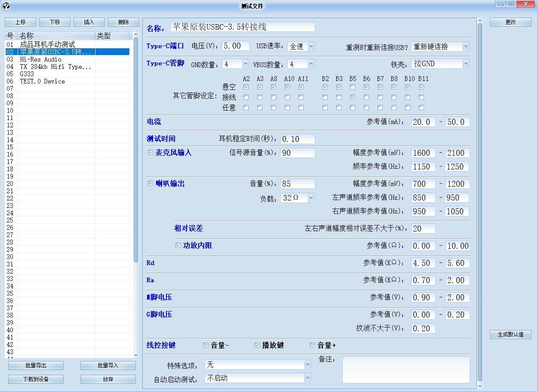This screenshot has width=538, height=392.
Task: Uncheck the 喇叭输出 checkbox
Action: pyautogui.click(x=151, y=184)
